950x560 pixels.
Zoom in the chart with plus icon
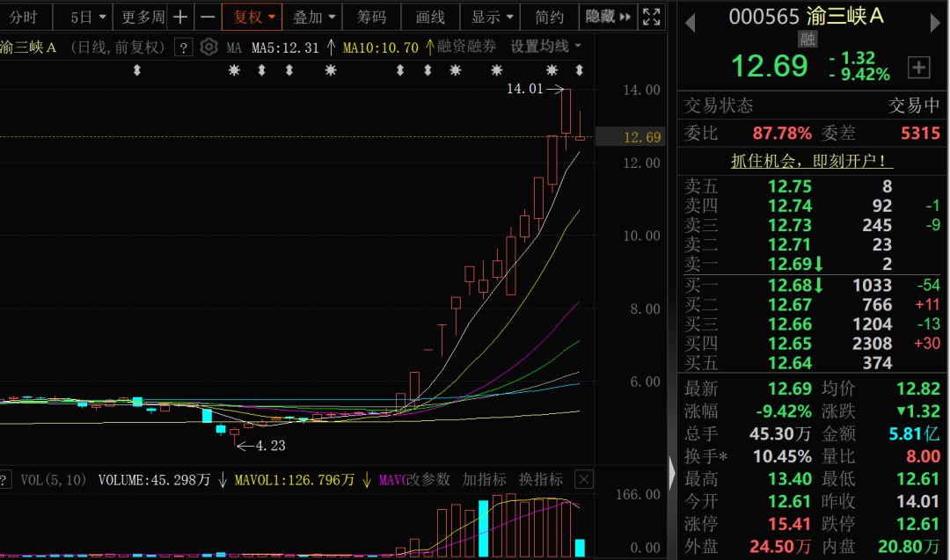179,17
